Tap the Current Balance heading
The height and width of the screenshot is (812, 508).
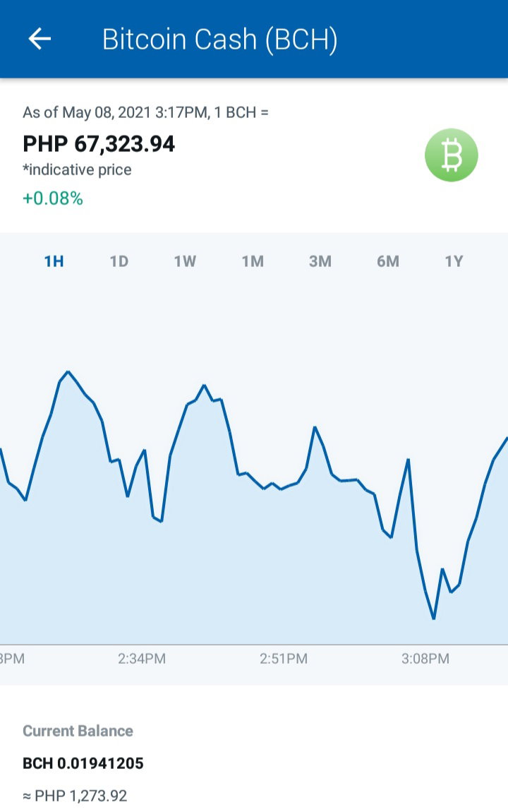(78, 731)
